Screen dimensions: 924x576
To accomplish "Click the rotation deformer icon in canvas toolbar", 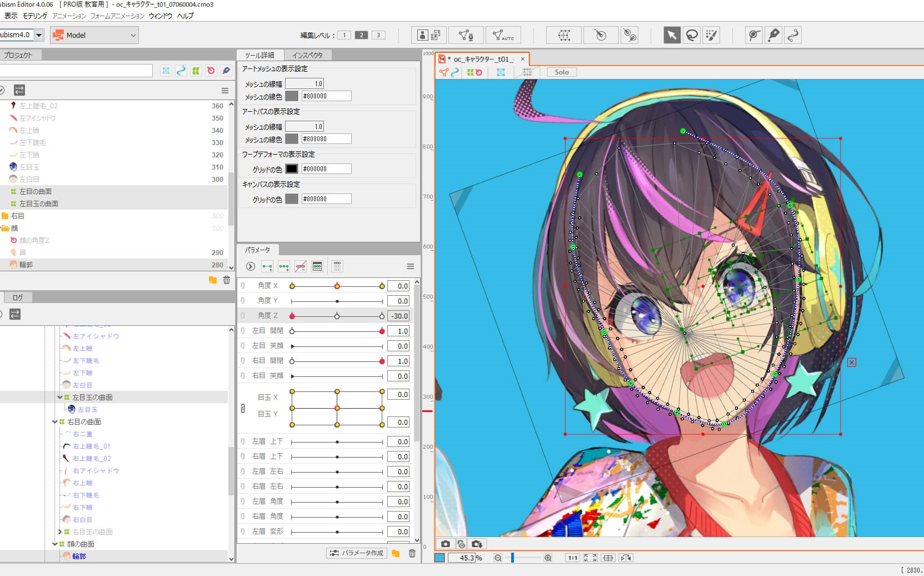I will (x=478, y=72).
